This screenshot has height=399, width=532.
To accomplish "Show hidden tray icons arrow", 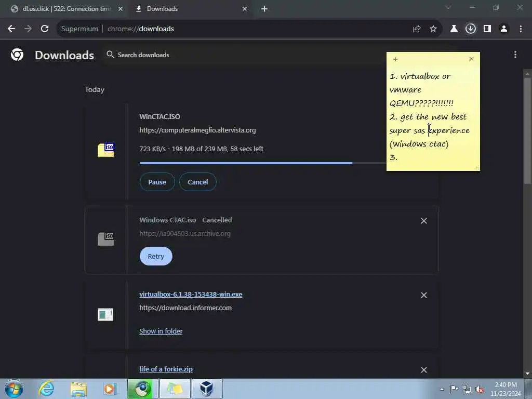I will tap(442, 389).
